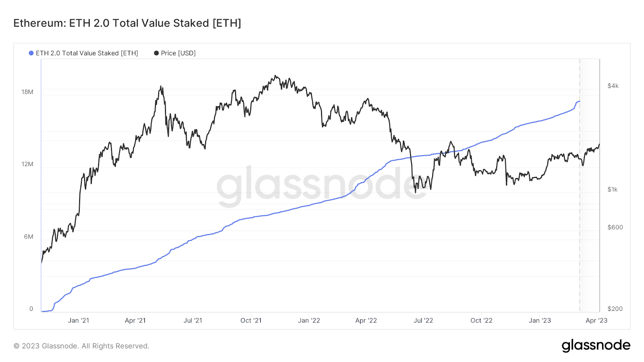Click the blue ETH 2.0 Total Value Staked legend dot
The width and height of the screenshot is (644, 362).
pos(31,53)
